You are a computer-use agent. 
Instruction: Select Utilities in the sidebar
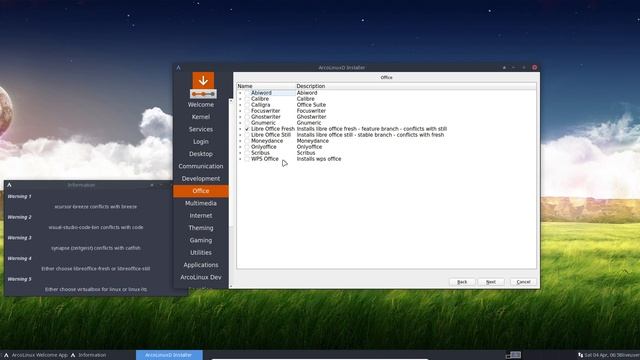pos(200,253)
